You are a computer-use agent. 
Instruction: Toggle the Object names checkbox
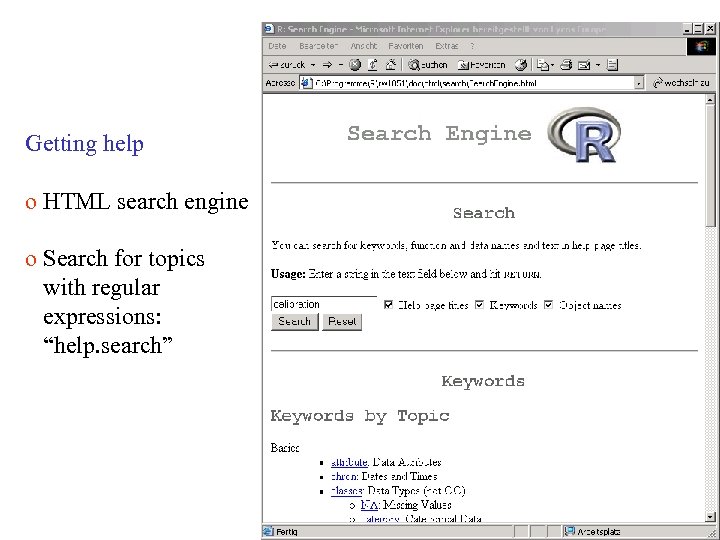(x=548, y=304)
